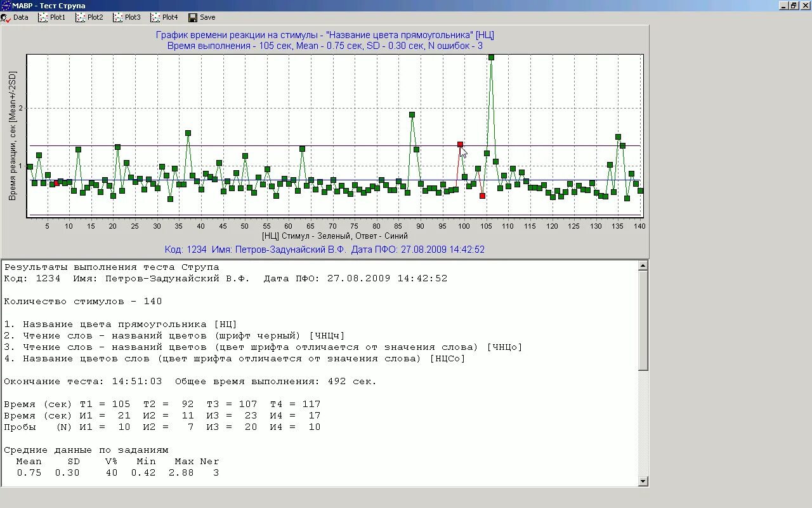Click the x-axis label '[НЦ] Стимул - Зеленый, Ответ - Синий'
Screen dimensions: 812x508
334,236
